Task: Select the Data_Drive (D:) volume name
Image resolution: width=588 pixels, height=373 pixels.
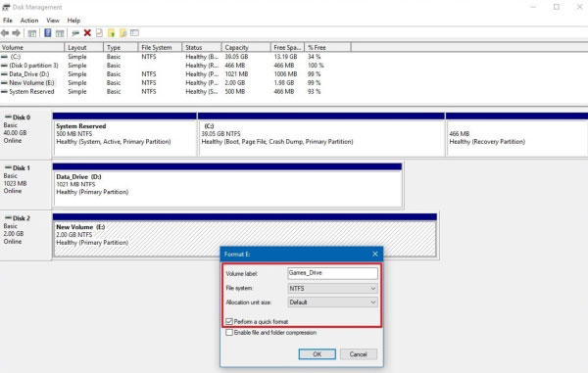Action: click(x=29, y=74)
